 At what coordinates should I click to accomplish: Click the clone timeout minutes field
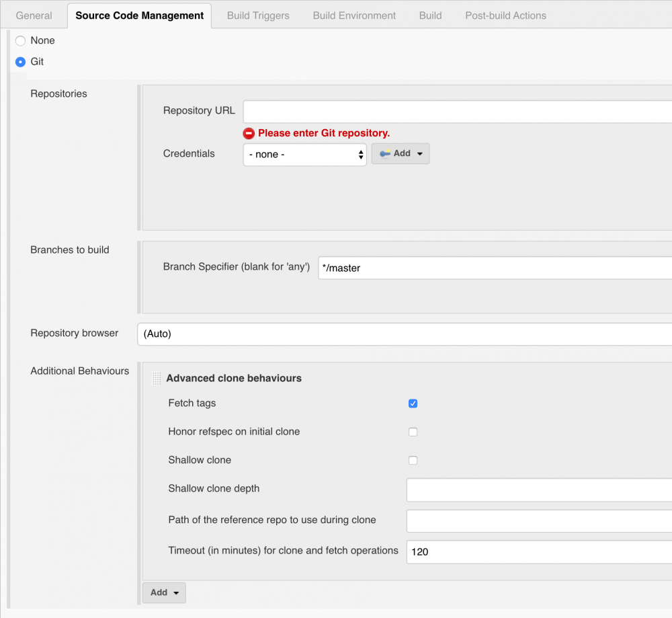(538, 551)
